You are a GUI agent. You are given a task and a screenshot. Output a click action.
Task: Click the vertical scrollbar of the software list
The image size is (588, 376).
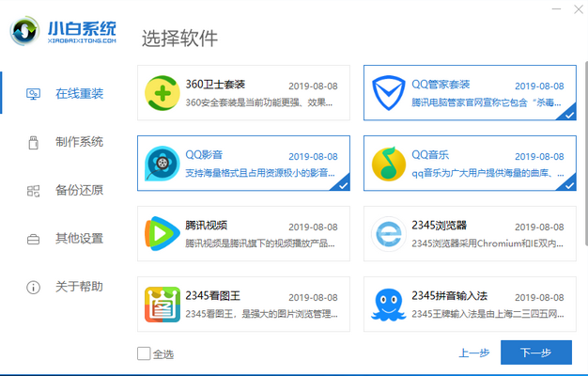586,154
